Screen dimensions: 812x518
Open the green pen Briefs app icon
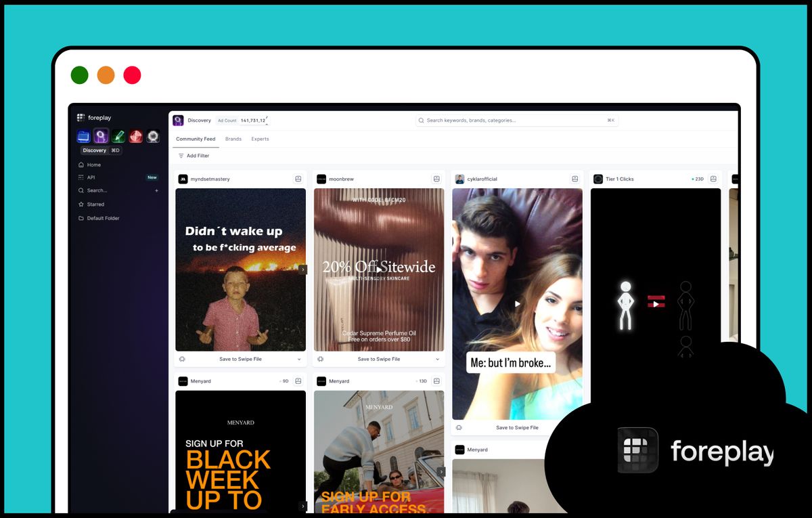118,136
